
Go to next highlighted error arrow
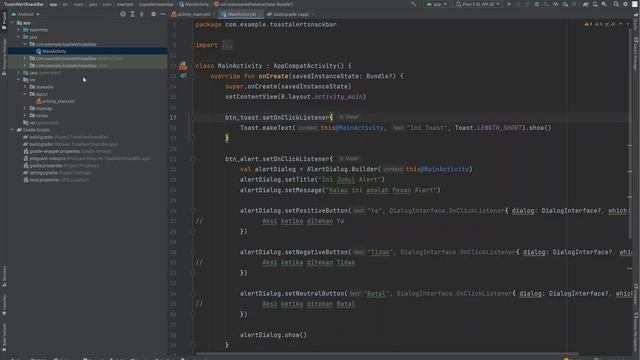pyautogui.click(x=628, y=24)
